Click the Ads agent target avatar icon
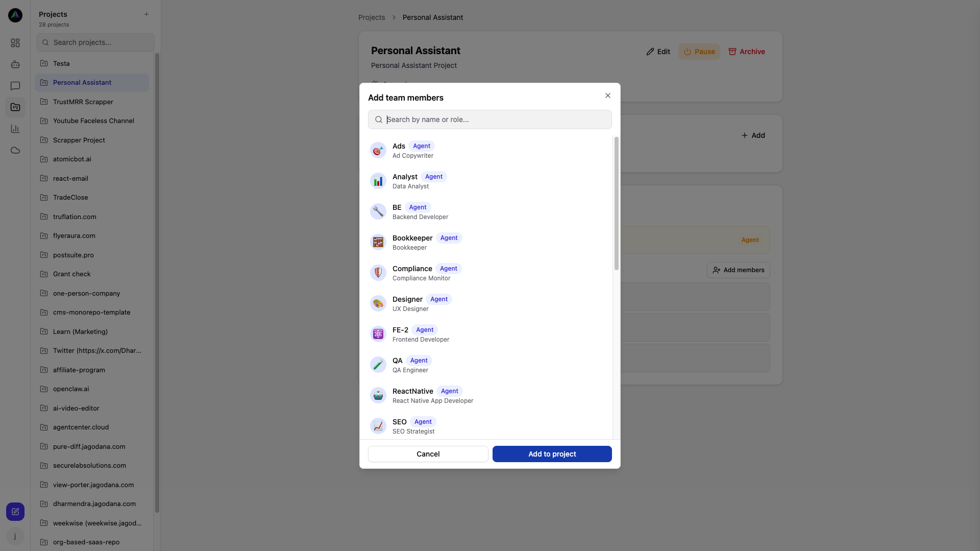 [378, 151]
